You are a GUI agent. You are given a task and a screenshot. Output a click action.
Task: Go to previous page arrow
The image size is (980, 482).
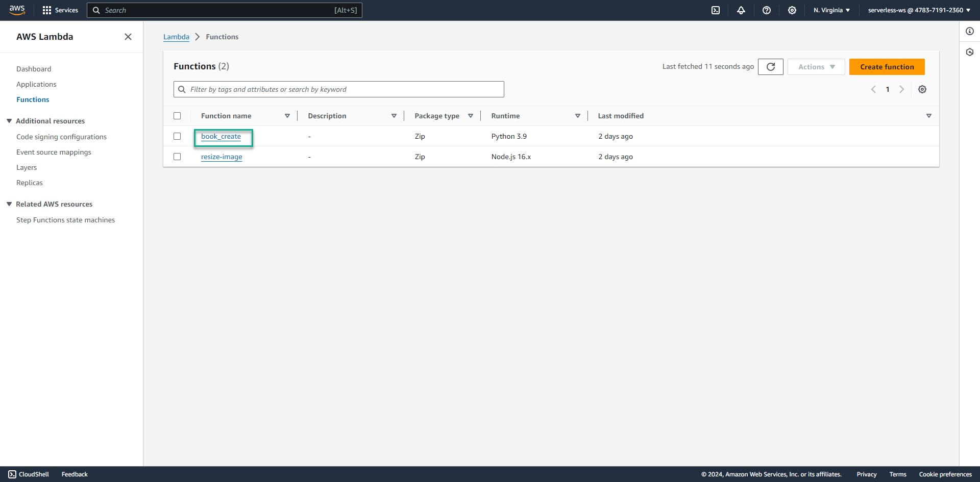click(x=873, y=89)
